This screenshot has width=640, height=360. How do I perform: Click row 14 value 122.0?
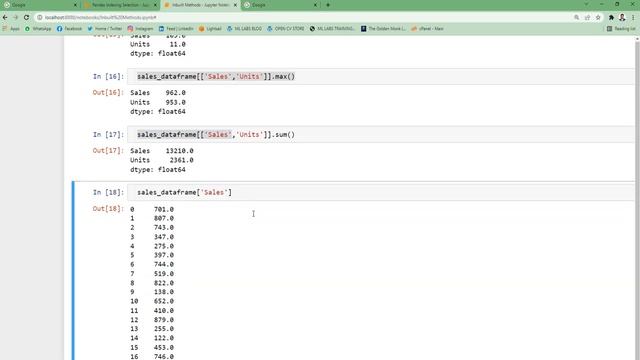point(164,338)
